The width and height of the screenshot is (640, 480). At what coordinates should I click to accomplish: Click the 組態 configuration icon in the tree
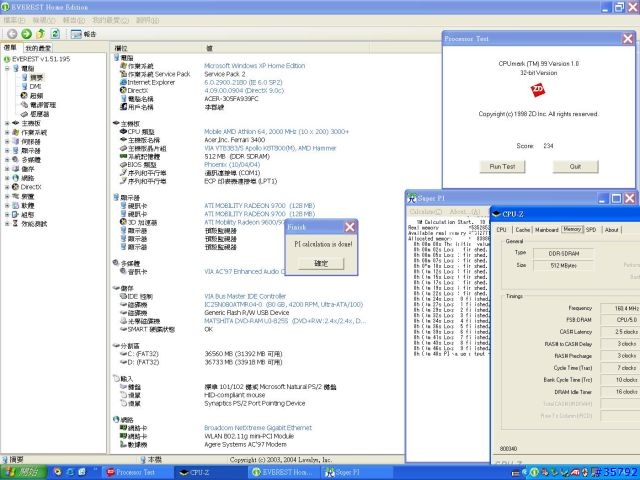16,214
